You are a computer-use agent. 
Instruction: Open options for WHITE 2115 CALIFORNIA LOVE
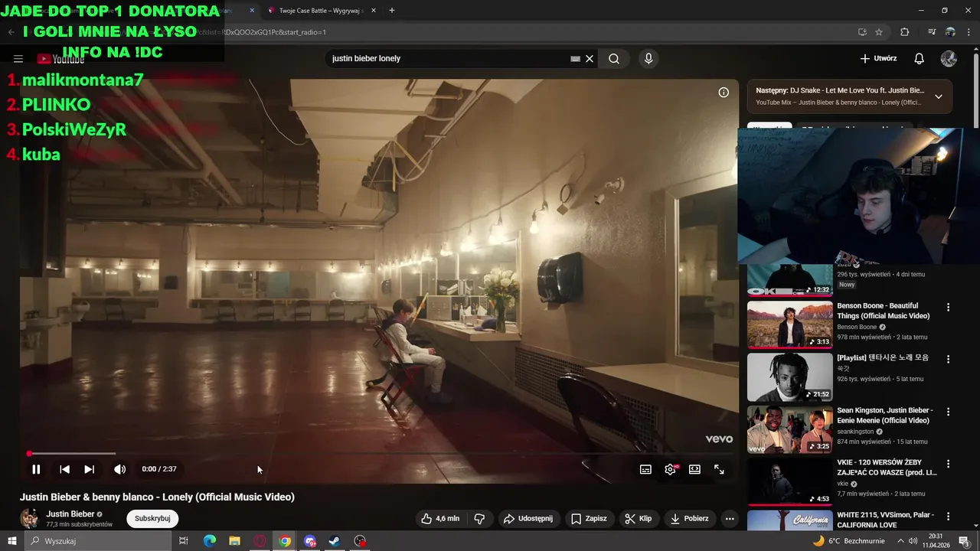(x=948, y=517)
